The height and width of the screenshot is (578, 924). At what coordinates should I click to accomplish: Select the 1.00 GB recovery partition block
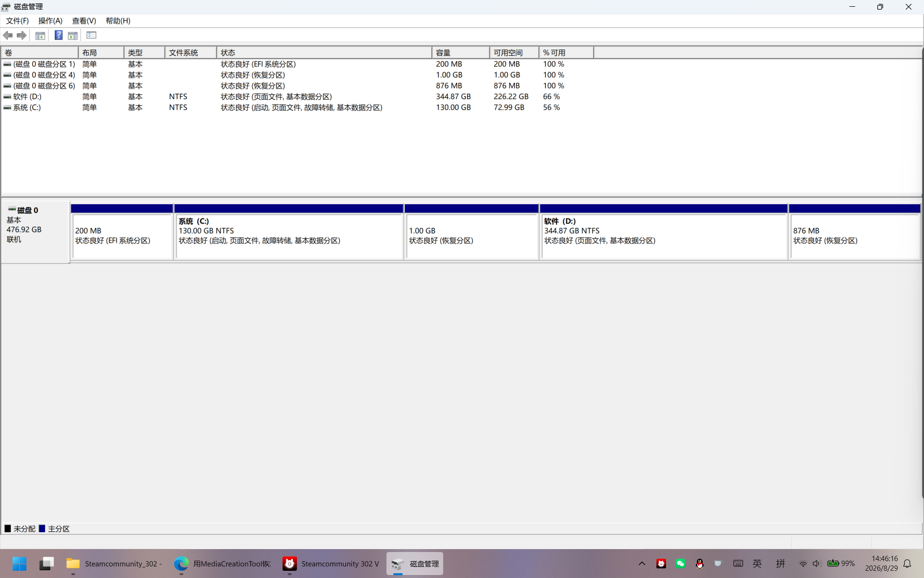coord(472,232)
